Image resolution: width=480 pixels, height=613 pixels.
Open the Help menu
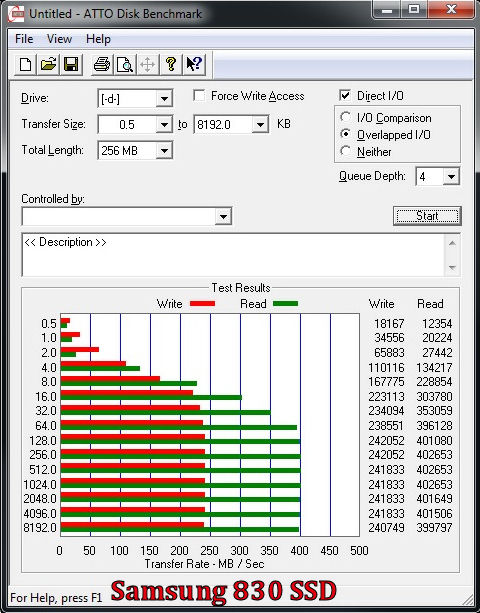coord(98,39)
